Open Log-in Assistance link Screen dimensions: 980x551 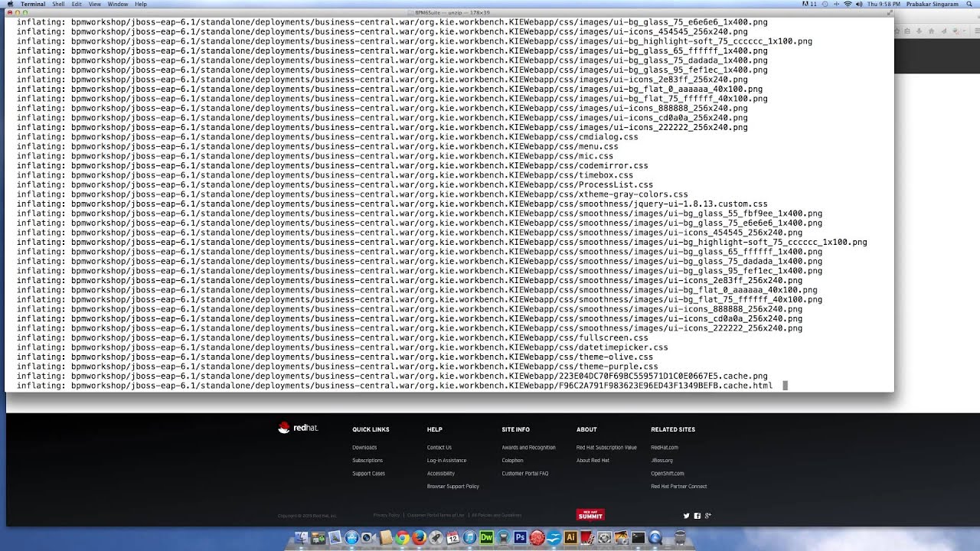446,461
